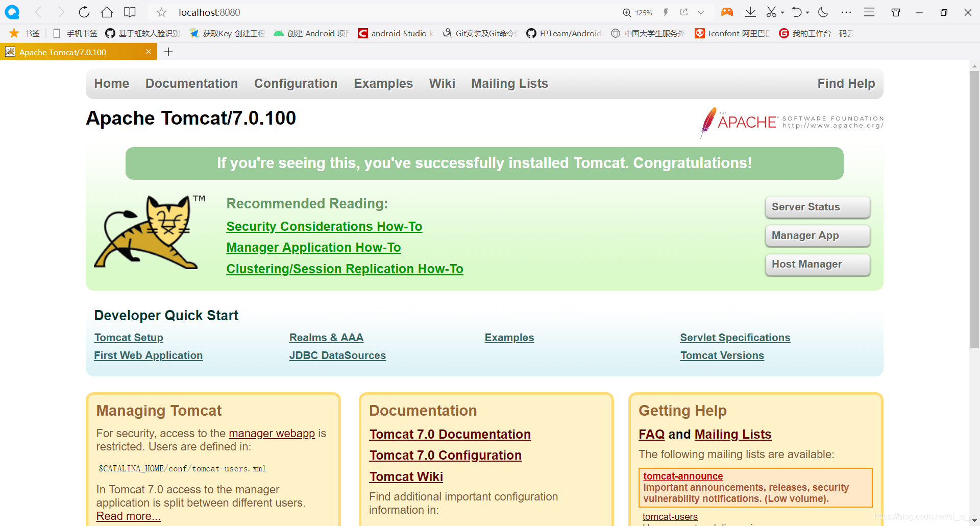
Task: Open the more options ellipsis
Action: [x=846, y=12]
